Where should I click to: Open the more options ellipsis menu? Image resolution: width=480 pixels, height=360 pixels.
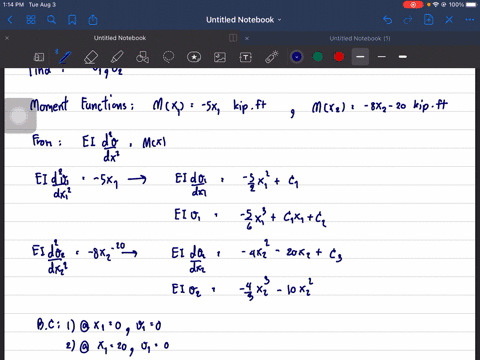pyautogui.click(x=470, y=20)
